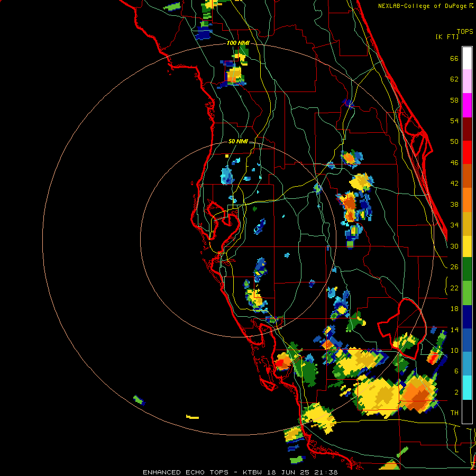476x476 pixels.
Task: Click the 50 scale label
Action: pos(454,142)
